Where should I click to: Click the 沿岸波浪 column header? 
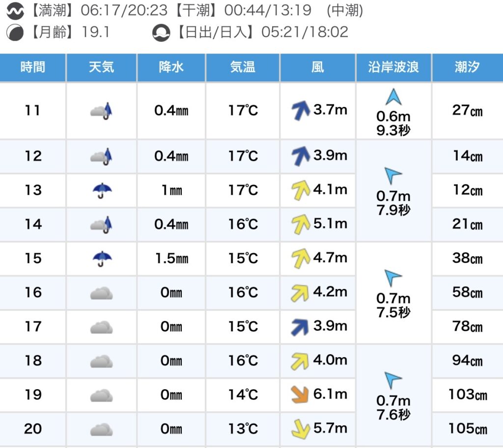pos(393,67)
